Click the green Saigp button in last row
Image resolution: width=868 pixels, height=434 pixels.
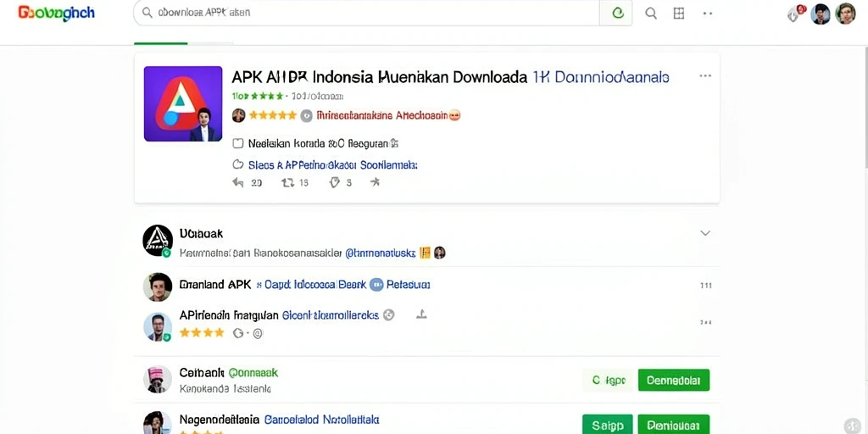pyautogui.click(x=607, y=425)
